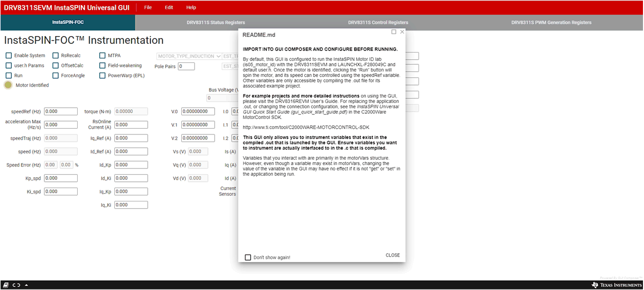
Task: Maximize the README.md dialog
Action: [394, 32]
